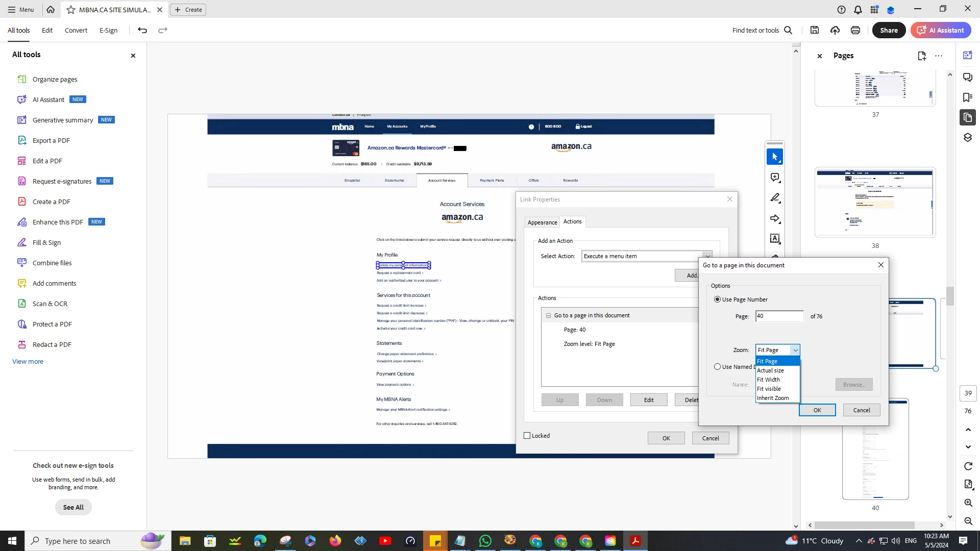Click OK in Go to page dialog

click(x=817, y=410)
